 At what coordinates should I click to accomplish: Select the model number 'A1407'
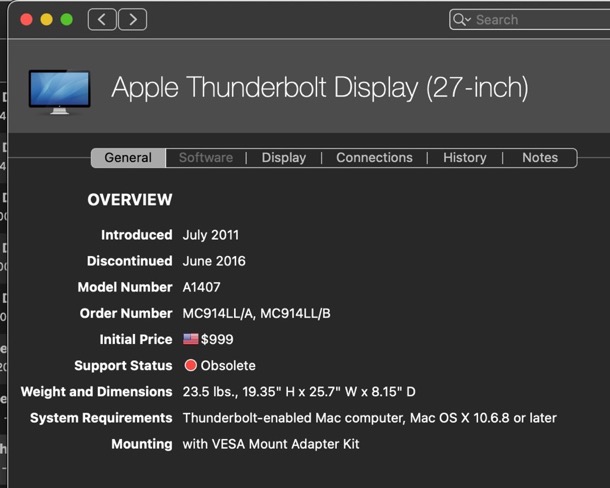pos(202,287)
